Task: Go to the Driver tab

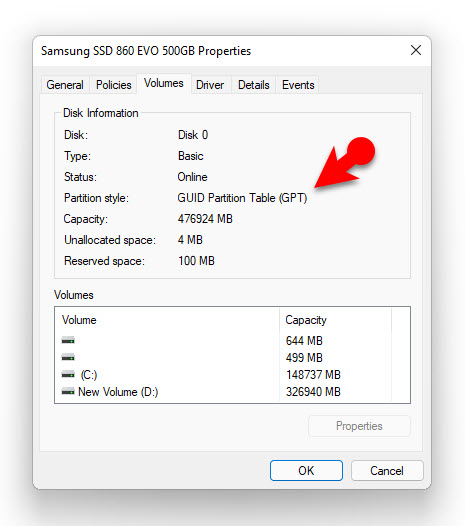Action: coord(210,85)
